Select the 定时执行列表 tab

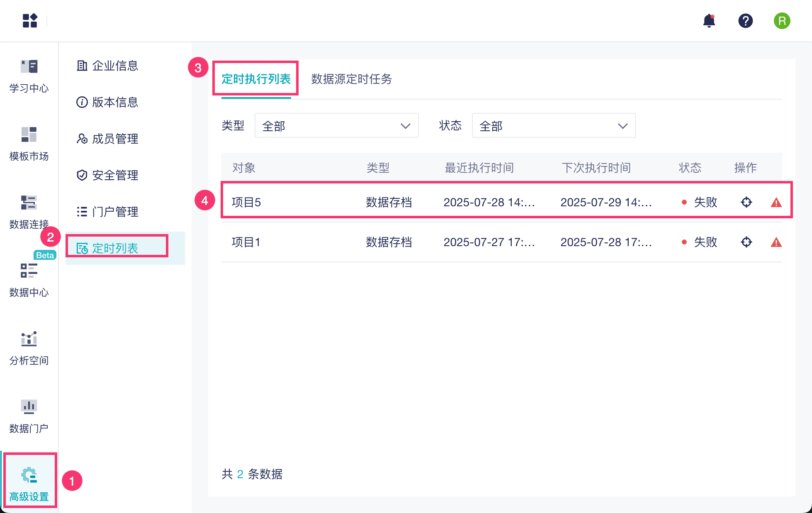pyautogui.click(x=256, y=79)
